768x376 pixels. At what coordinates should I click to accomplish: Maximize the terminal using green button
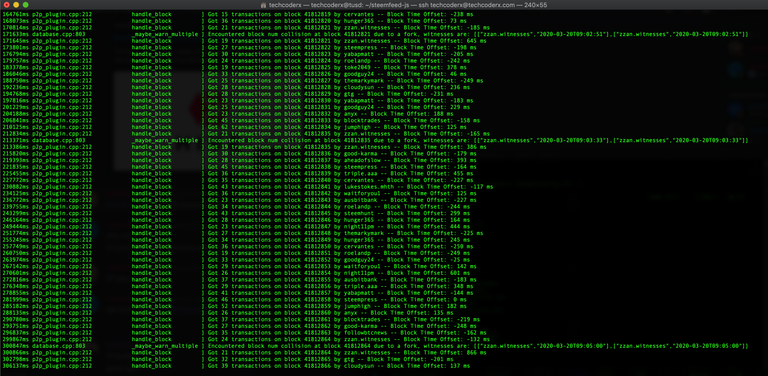[25, 4]
